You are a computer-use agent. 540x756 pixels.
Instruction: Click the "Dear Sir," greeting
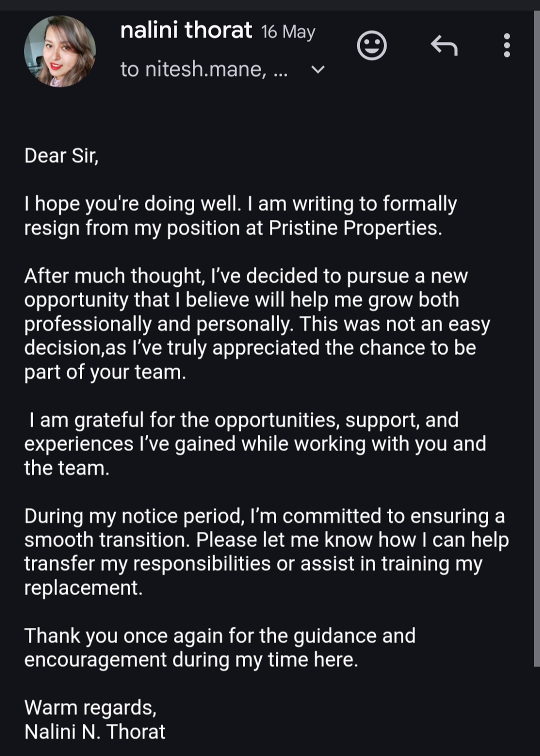[61, 155]
